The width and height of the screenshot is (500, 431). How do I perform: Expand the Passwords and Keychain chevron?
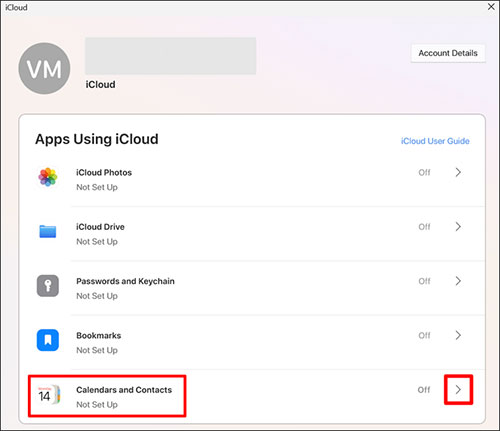pos(458,281)
